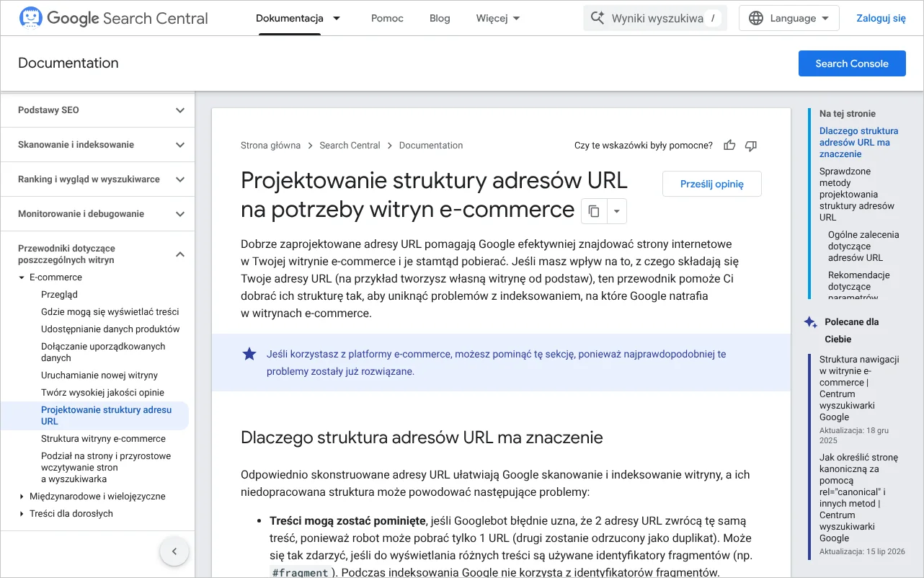Expand Treści dla dorosłych tree node
924x578 pixels.
pyautogui.click(x=22, y=514)
